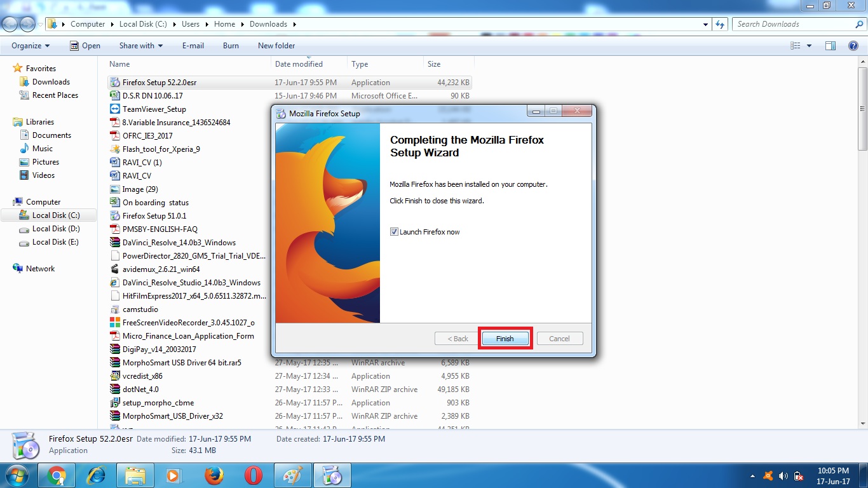Click the FreeScreenVideoRecorder file icon
The width and height of the screenshot is (868, 488).
pyautogui.click(x=115, y=323)
